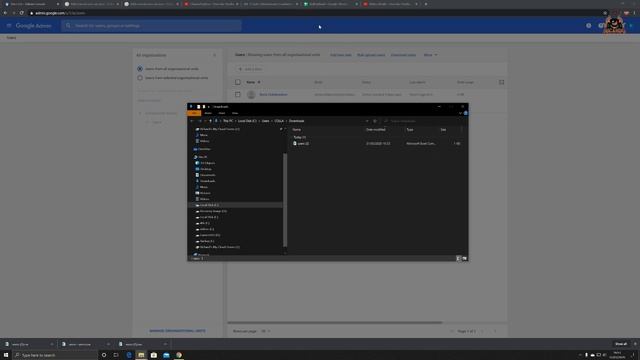Tick the select-all checkbox in users table header
The width and height of the screenshot is (640, 360).
coord(238,82)
